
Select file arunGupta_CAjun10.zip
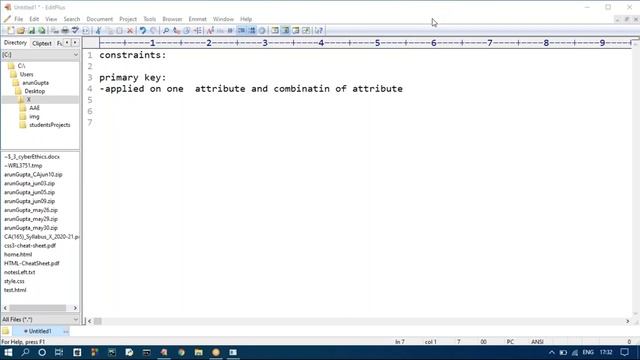33,175
